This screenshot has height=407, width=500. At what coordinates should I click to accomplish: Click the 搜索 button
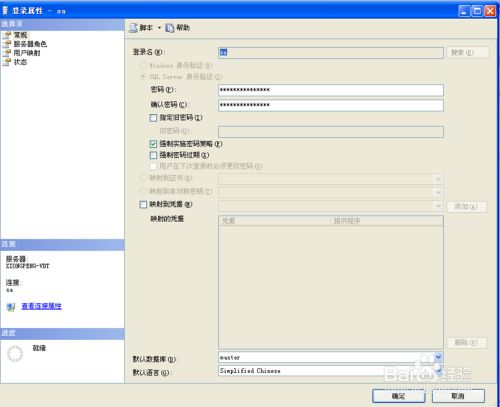click(x=468, y=53)
